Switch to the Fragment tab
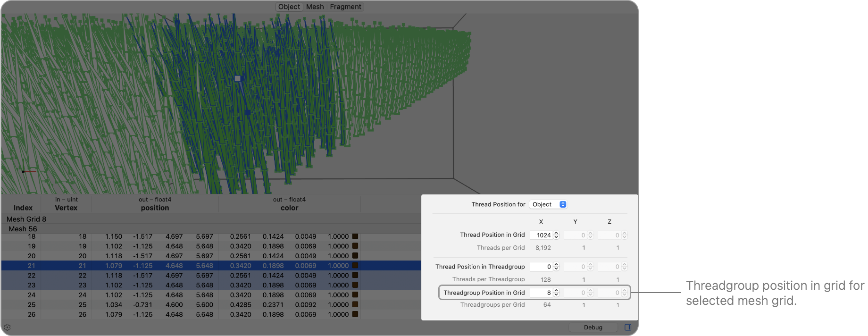Screen dimensions: 868x336 pyautogui.click(x=345, y=7)
